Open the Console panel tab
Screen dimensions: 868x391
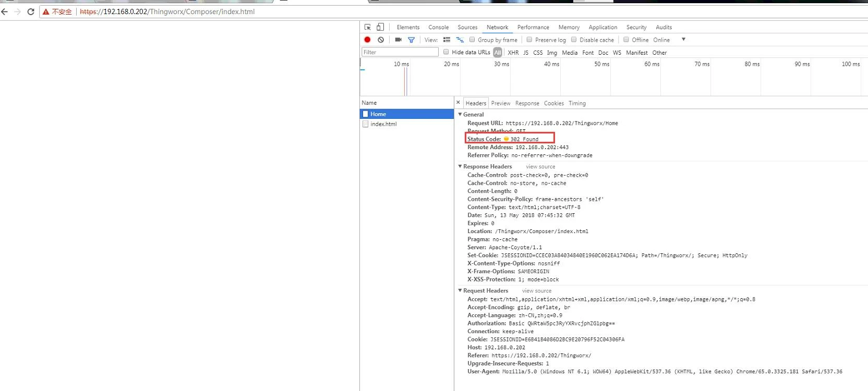point(439,27)
